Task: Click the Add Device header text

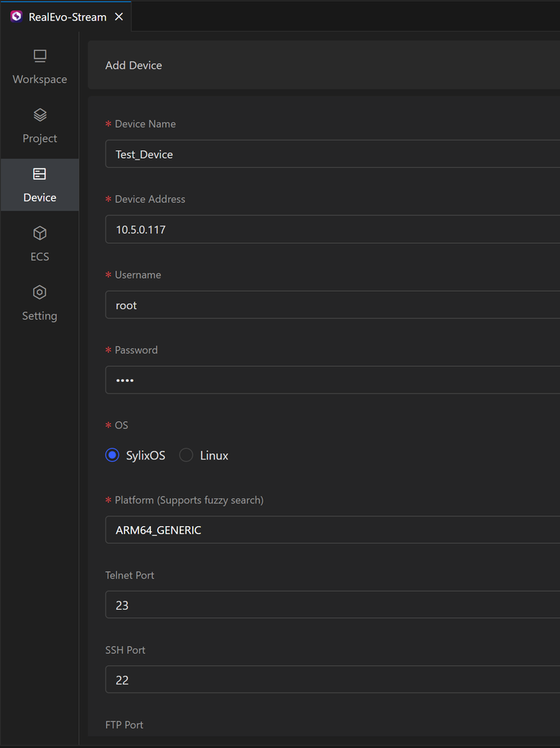Action: tap(134, 65)
